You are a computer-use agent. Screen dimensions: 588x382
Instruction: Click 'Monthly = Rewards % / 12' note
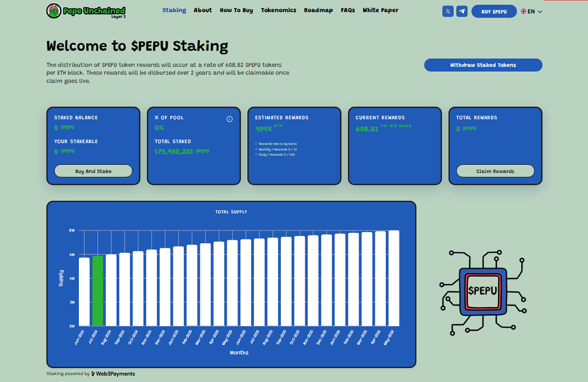278,149
